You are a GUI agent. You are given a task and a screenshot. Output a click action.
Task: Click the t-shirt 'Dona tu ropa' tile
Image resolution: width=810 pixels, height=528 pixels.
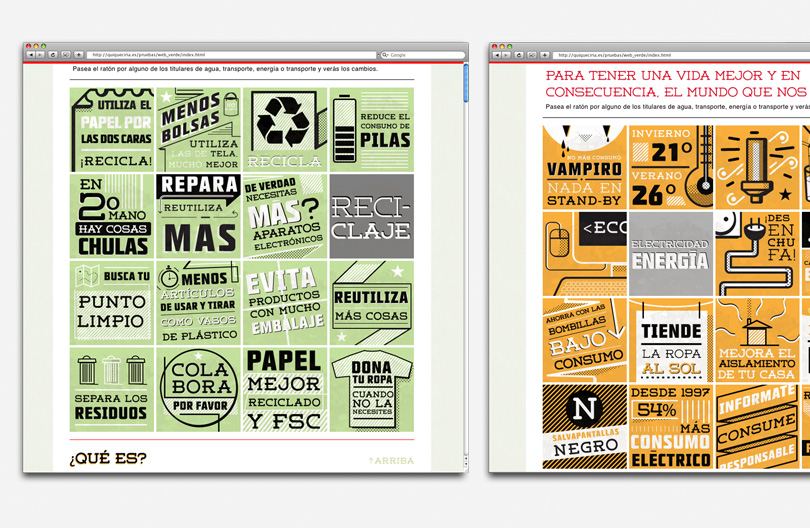pyautogui.click(x=371, y=390)
